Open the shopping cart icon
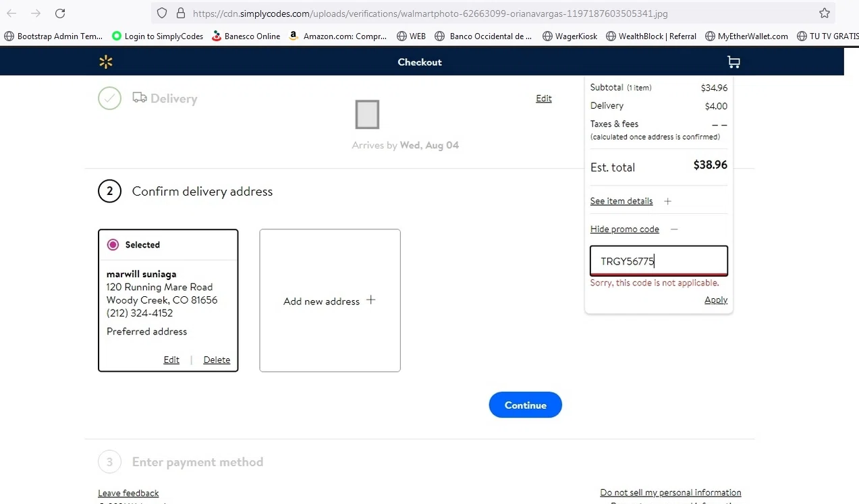 (733, 62)
